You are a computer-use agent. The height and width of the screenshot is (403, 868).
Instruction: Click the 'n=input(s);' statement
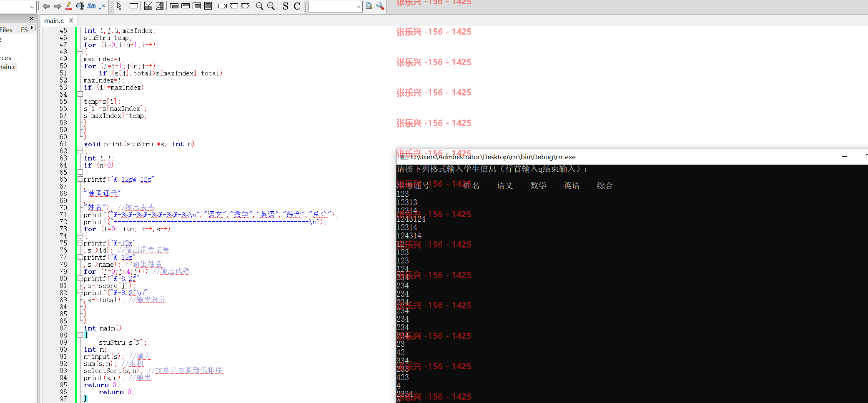[104, 356]
